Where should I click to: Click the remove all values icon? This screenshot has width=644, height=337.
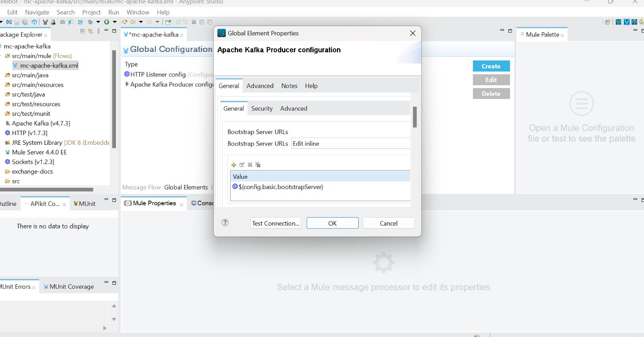coord(258,165)
